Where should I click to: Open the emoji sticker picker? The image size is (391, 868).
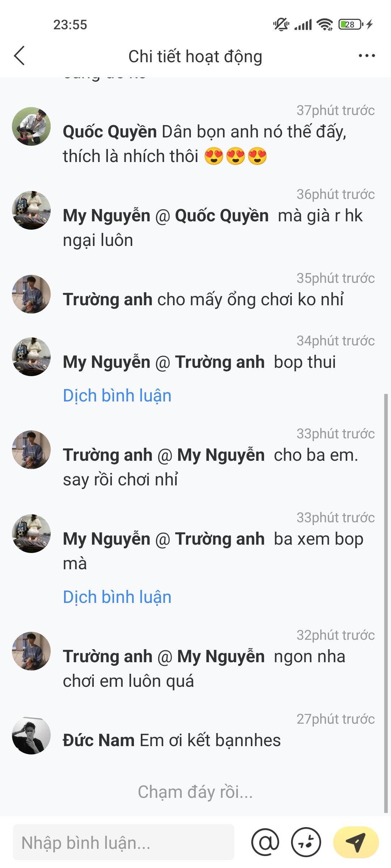(x=306, y=842)
